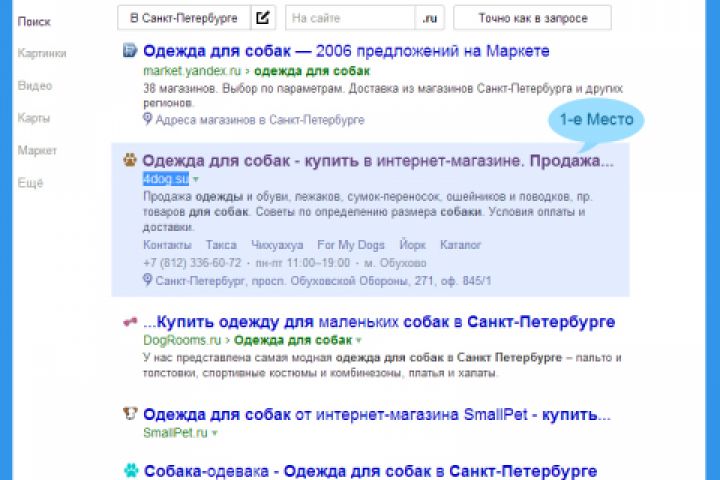Open Маркет in the sidebar
This screenshot has width=720, height=480.
(37, 150)
